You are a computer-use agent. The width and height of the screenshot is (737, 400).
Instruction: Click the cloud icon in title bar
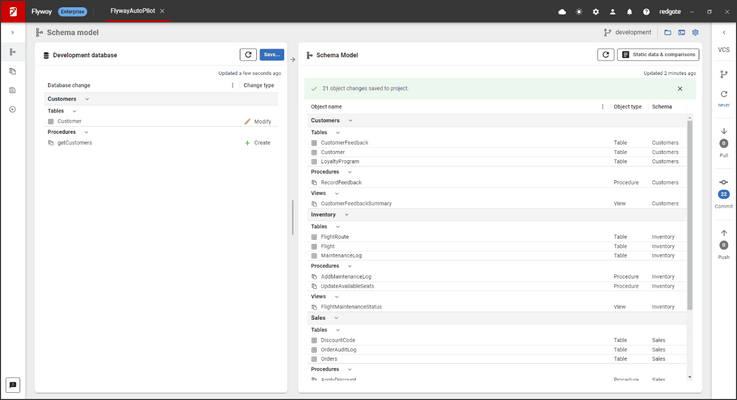point(561,11)
